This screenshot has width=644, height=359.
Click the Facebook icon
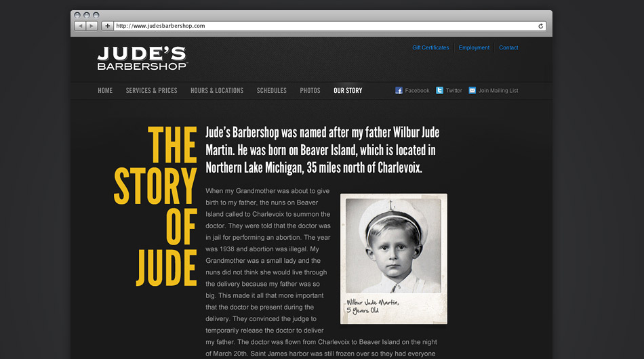click(399, 90)
